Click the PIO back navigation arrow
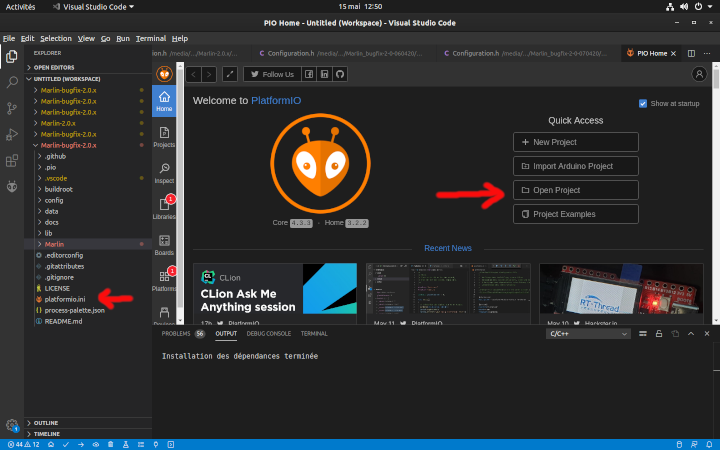 coord(194,74)
